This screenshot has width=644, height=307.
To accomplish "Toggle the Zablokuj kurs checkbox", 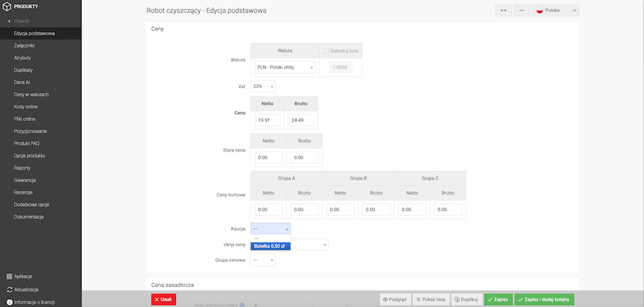I will (326, 51).
